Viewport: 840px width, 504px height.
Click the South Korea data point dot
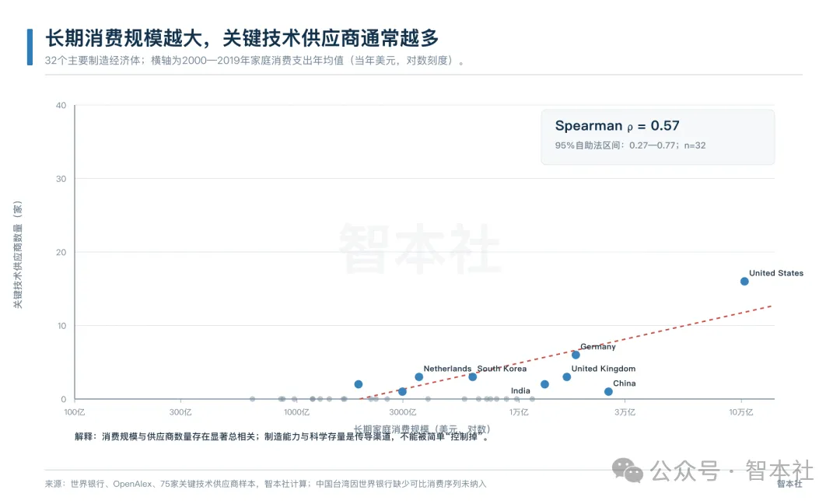coord(473,377)
